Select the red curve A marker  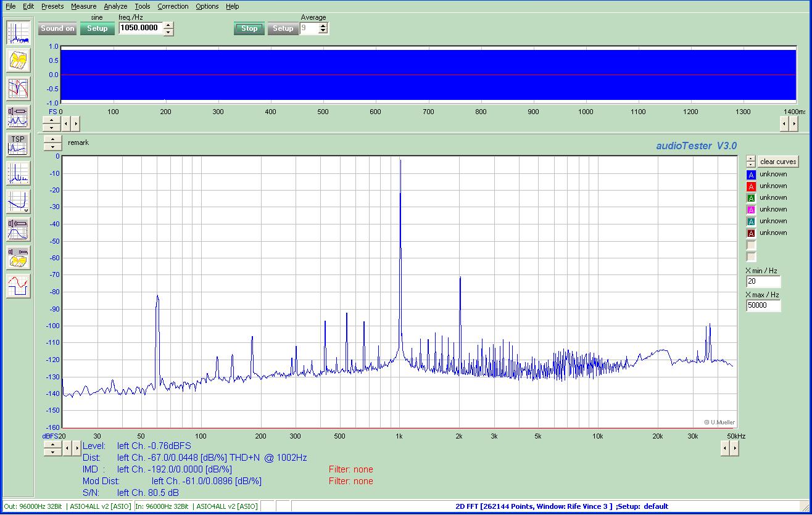[751, 186]
